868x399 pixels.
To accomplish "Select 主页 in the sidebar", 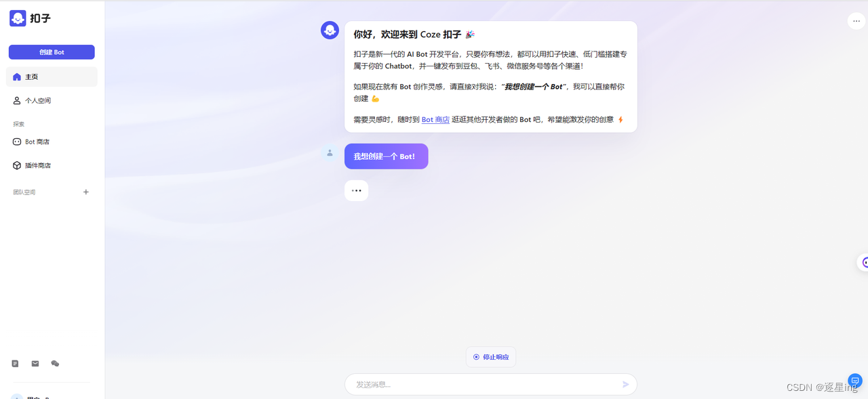I will pyautogui.click(x=52, y=77).
